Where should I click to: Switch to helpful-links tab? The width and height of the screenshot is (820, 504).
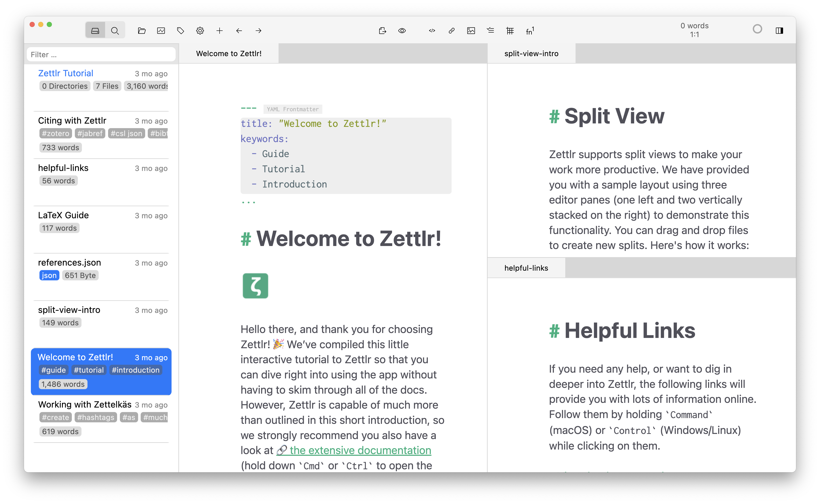click(526, 268)
